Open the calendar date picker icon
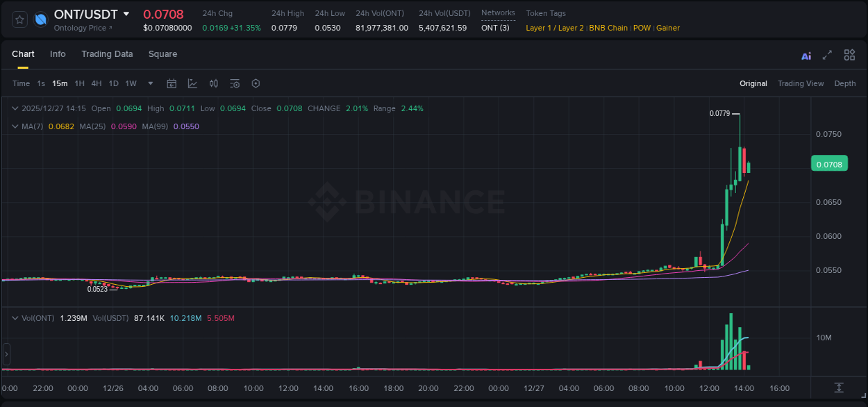This screenshot has width=868, height=407. click(172, 83)
